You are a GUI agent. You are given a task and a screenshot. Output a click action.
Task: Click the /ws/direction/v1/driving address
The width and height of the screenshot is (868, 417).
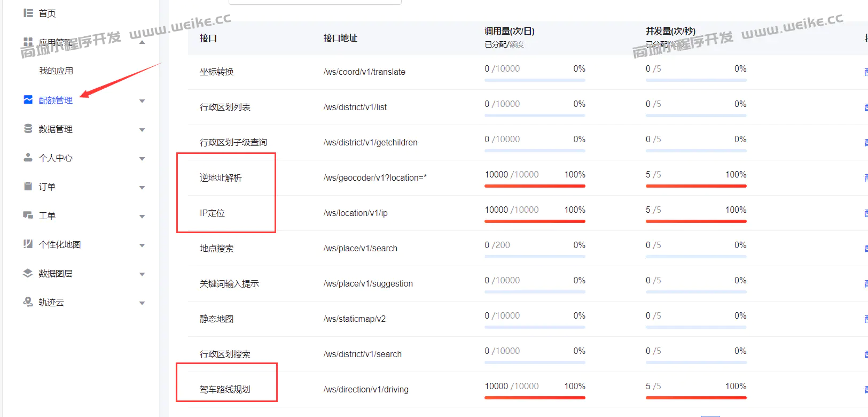tap(366, 389)
